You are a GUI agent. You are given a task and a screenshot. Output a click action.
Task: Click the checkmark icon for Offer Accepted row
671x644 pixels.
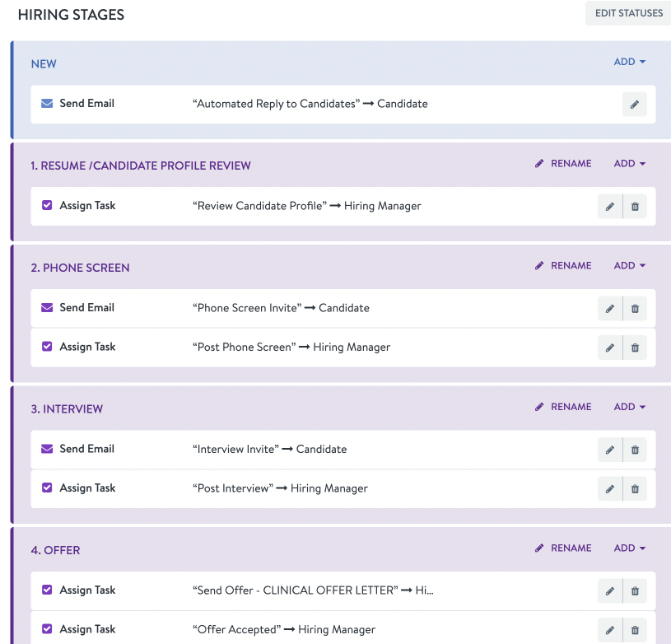pyautogui.click(x=47, y=628)
